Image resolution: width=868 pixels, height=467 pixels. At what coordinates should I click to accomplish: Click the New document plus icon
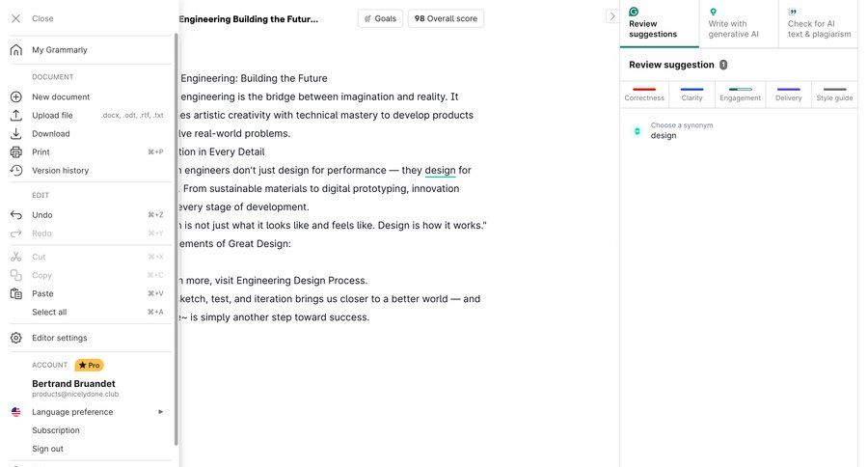(16, 96)
